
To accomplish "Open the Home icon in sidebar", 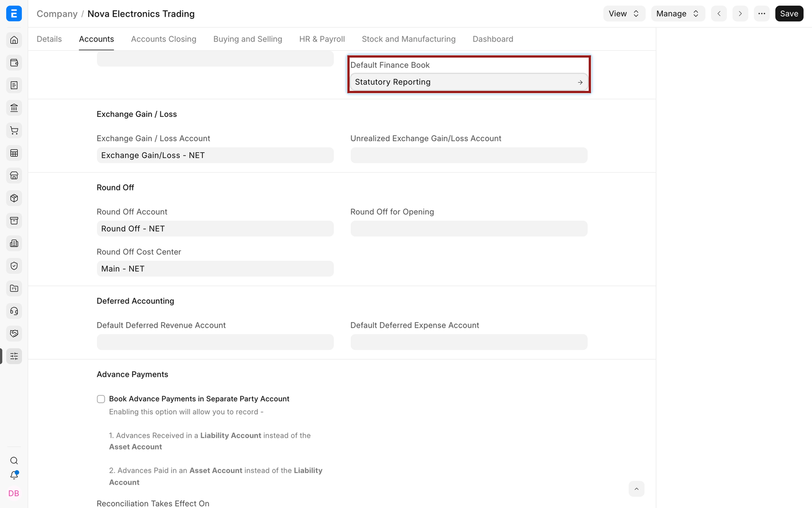I will pos(14,40).
